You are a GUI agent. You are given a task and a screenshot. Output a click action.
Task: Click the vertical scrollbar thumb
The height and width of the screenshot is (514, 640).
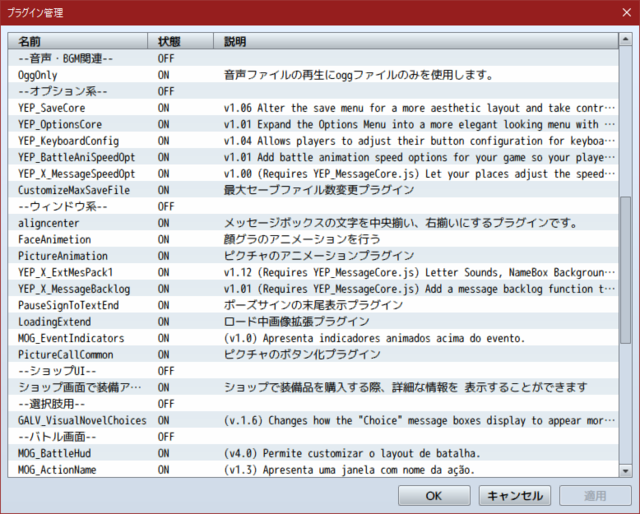click(x=625, y=270)
